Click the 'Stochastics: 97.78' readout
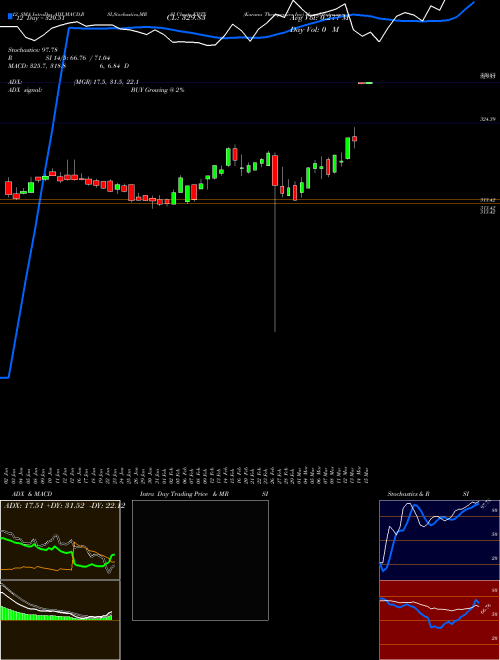 click(32, 50)
